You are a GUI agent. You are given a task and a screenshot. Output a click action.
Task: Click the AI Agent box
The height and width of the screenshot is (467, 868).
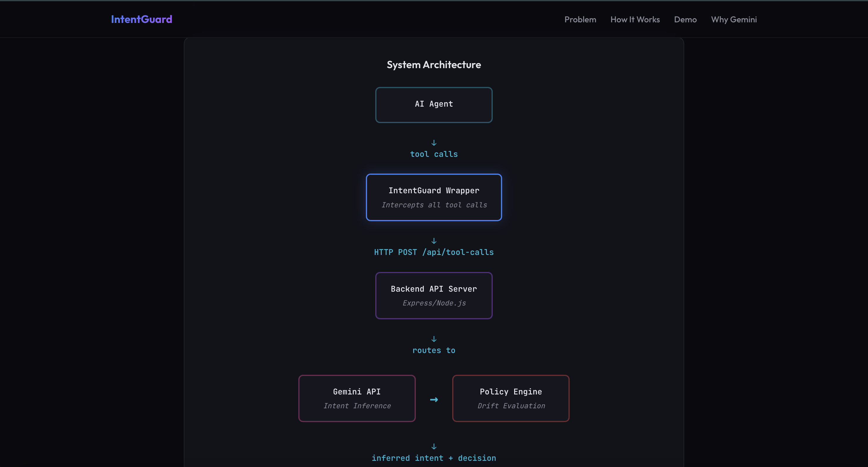point(434,105)
